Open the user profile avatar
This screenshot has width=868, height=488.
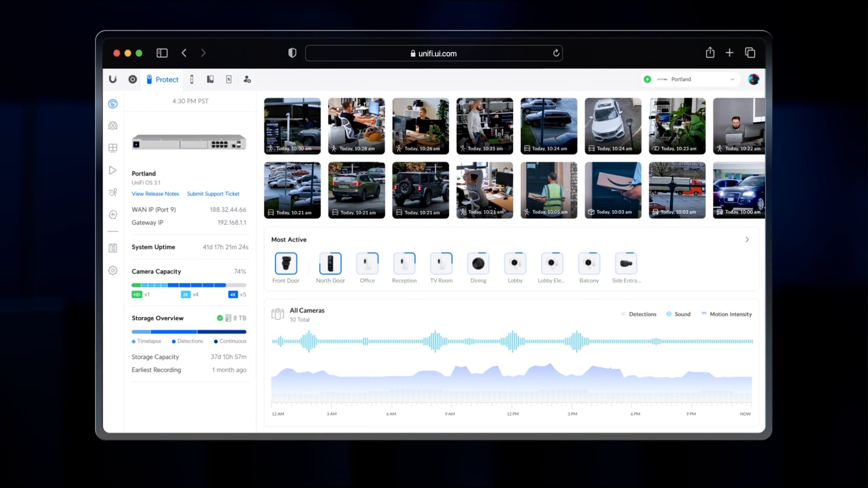click(753, 80)
